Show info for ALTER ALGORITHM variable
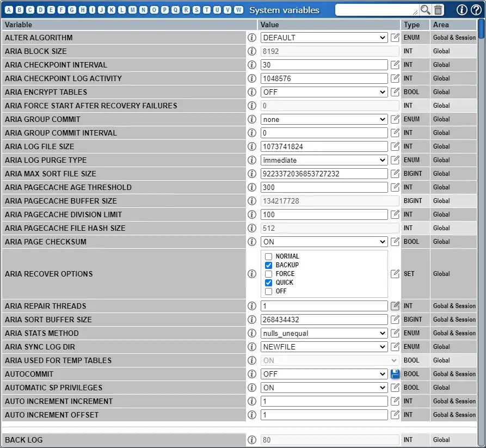 pyautogui.click(x=251, y=37)
